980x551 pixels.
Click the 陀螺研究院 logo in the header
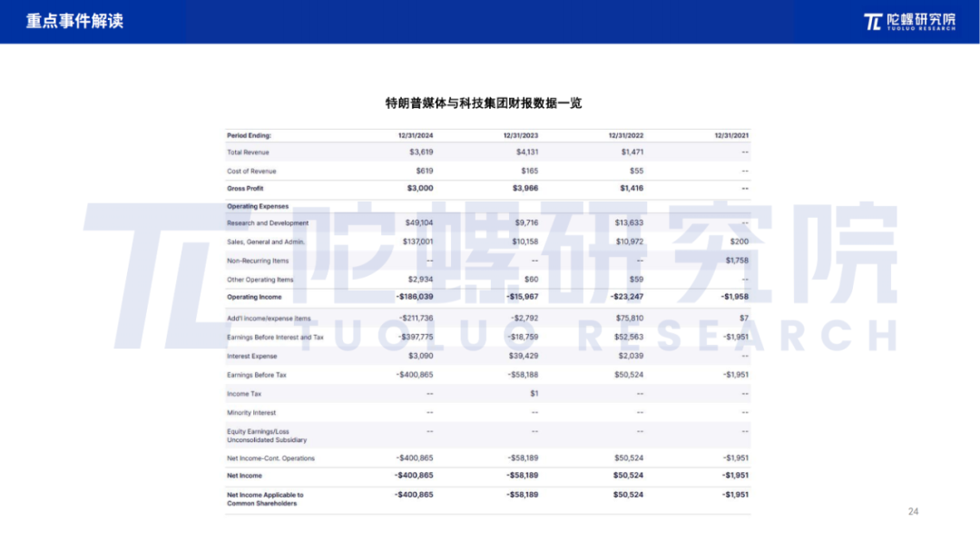coord(909,21)
